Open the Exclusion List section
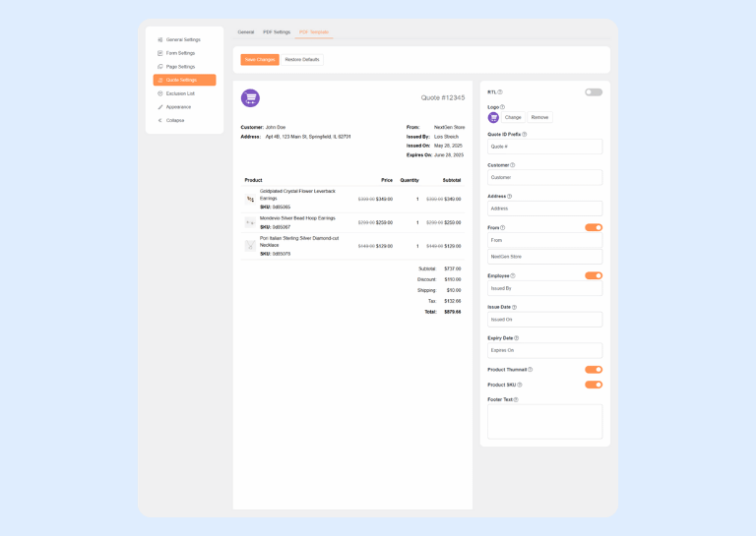The width and height of the screenshot is (756, 536). 180,93
